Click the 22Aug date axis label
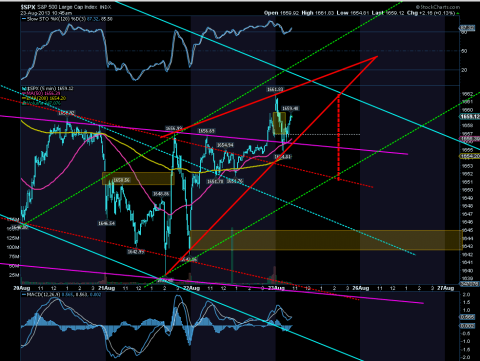Screen dimensions: 480x361 (192, 288)
